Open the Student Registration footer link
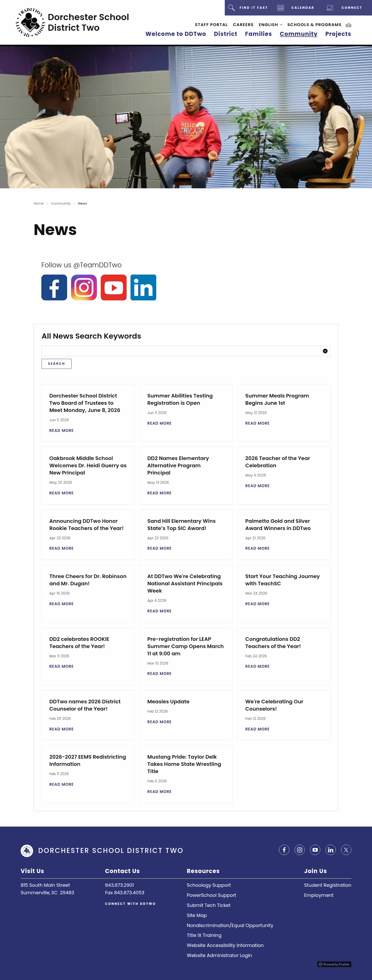Image resolution: width=372 pixels, height=980 pixels. click(x=328, y=885)
